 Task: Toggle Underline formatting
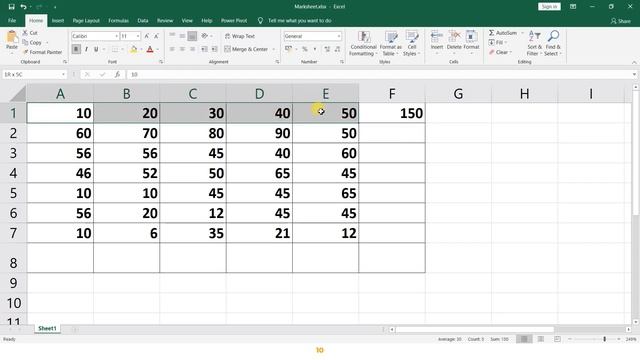click(96, 49)
